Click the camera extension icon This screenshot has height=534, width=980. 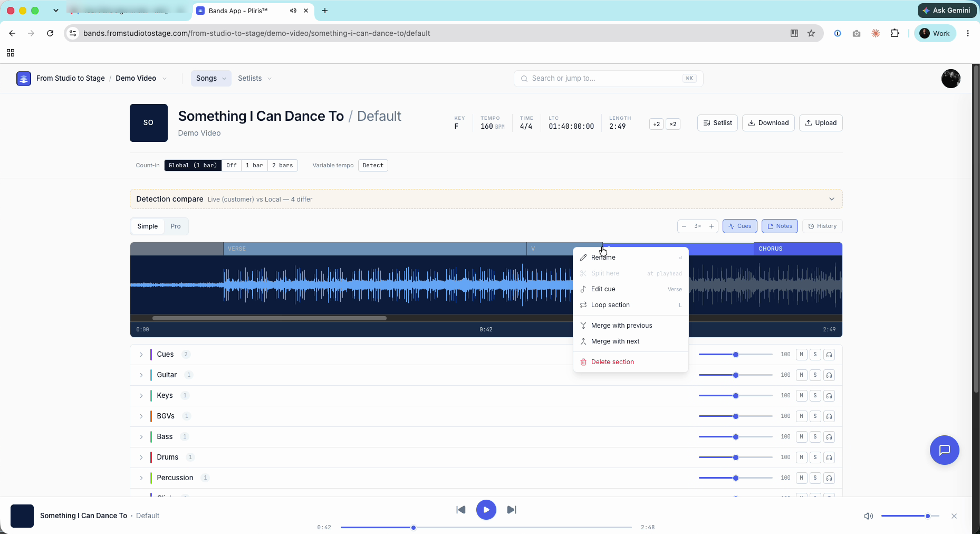coord(856,33)
